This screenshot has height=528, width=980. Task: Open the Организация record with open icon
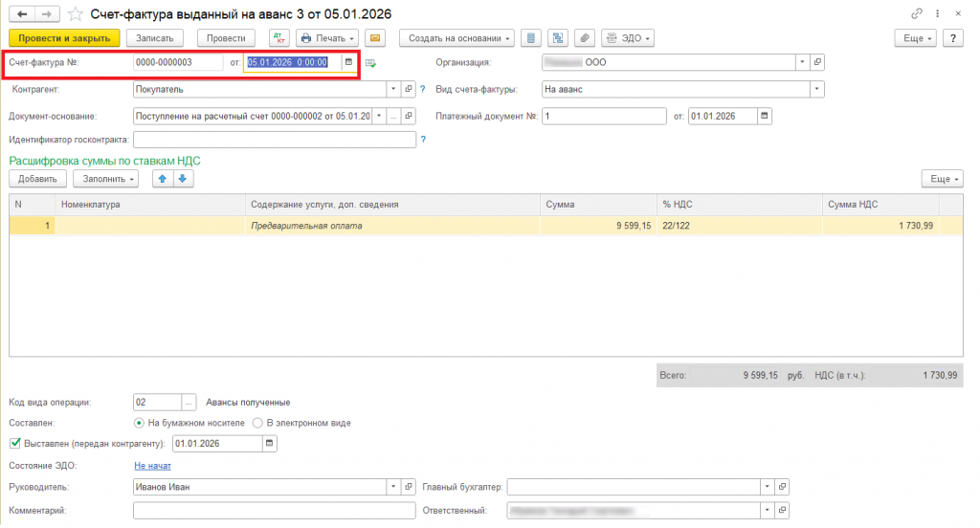click(x=817, y=62)
